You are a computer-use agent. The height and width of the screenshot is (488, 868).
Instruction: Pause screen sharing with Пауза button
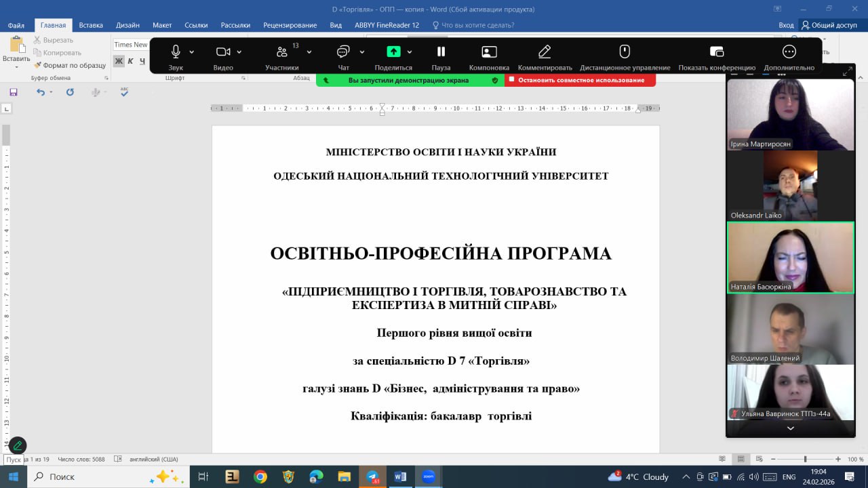(441, 52)
